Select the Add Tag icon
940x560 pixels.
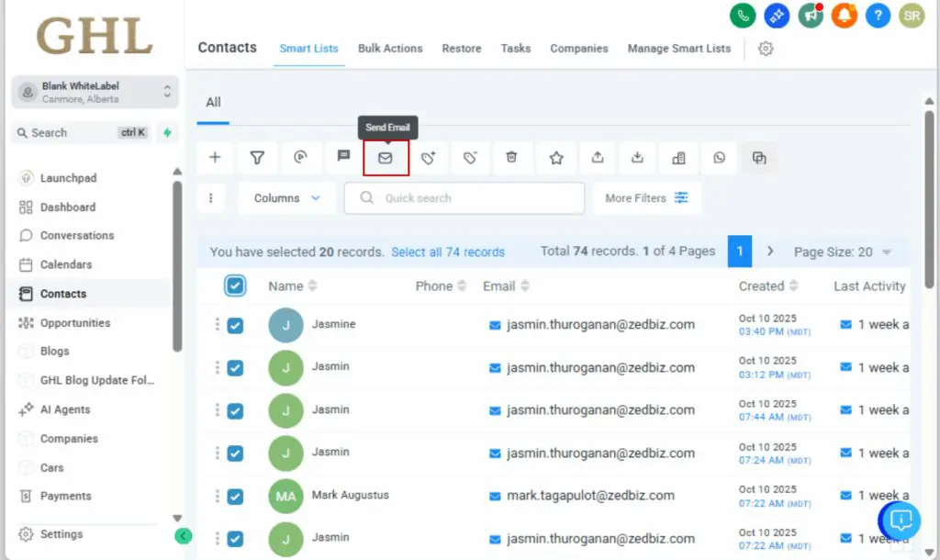428,157
